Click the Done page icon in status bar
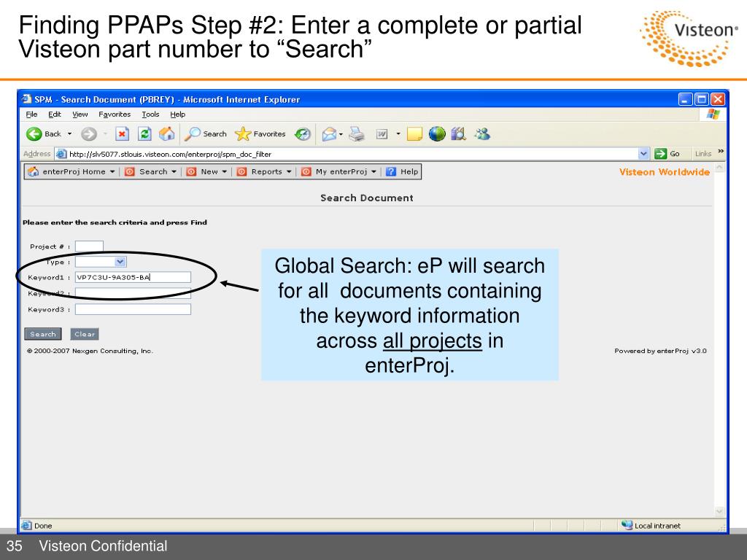Viewport: 747px width, 560px height. (x=27, y=526)
